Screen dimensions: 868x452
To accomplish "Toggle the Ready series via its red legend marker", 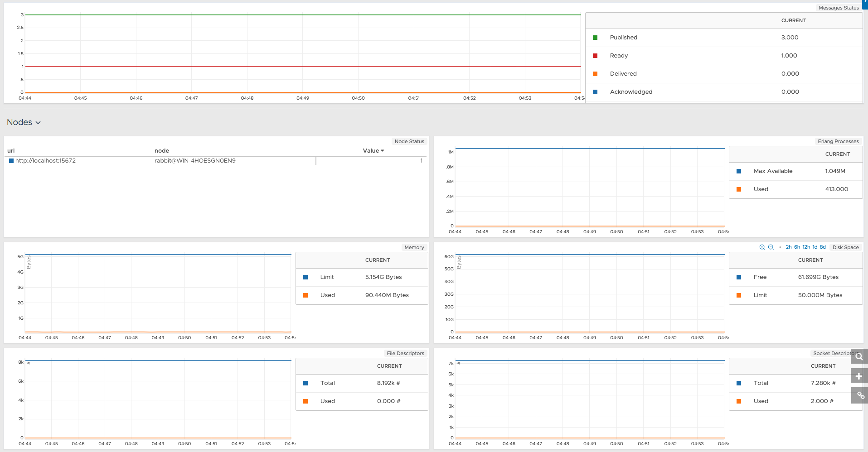I will click(595, 55).
